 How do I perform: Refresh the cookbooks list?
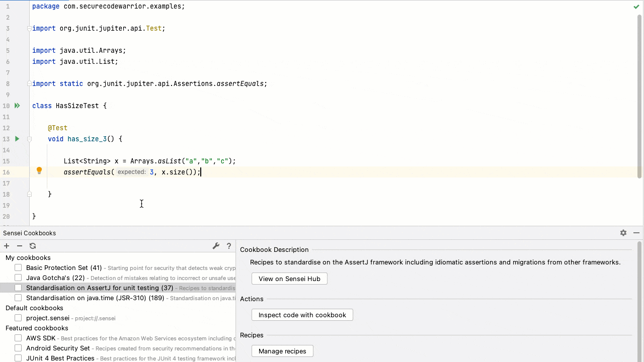click(x=32, y=246)
